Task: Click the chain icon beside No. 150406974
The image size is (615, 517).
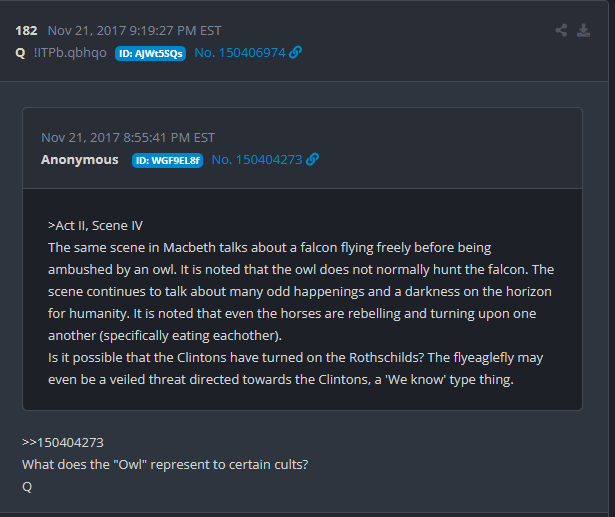Action: (295, 53)
